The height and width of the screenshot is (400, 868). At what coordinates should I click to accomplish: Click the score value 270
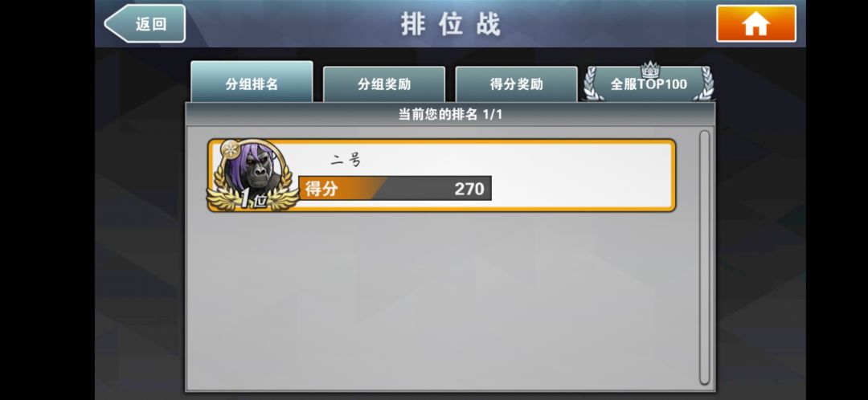(x=469, y=189)
